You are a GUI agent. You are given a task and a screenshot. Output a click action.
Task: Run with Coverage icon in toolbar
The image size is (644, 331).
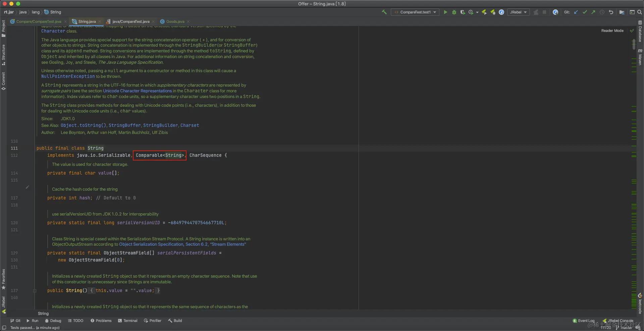pyautogui.click(x=463, y=12)
